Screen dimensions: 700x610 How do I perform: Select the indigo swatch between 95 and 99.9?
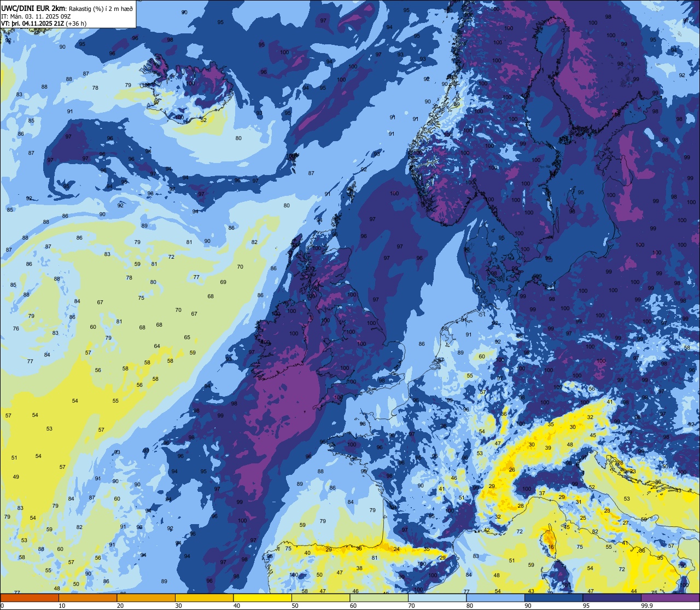pos(612,597)
